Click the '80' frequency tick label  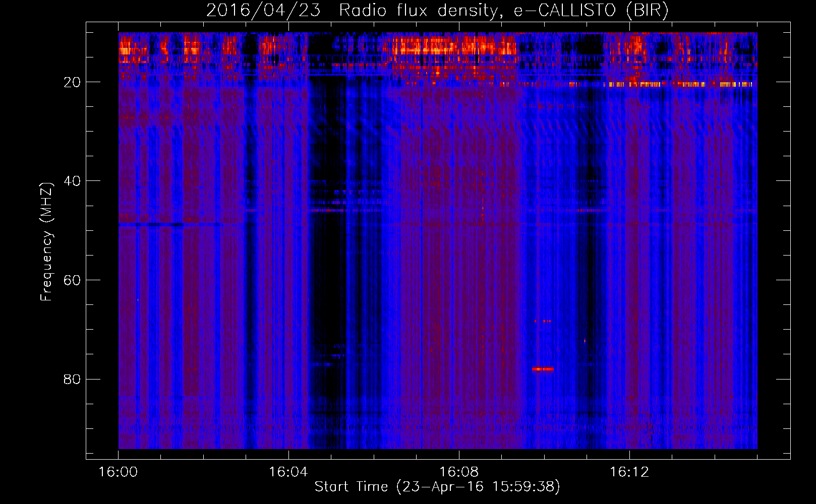[x=73, y=379]
